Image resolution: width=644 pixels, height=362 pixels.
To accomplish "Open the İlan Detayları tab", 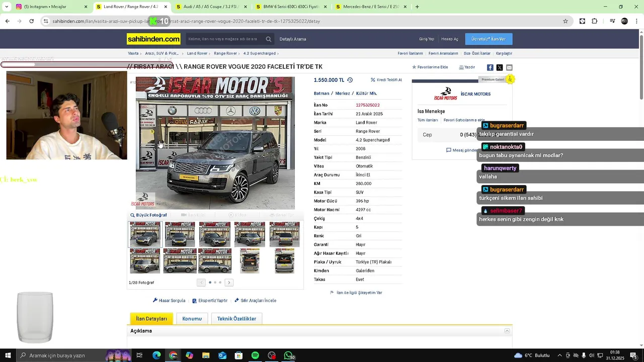I will [151, 319].
